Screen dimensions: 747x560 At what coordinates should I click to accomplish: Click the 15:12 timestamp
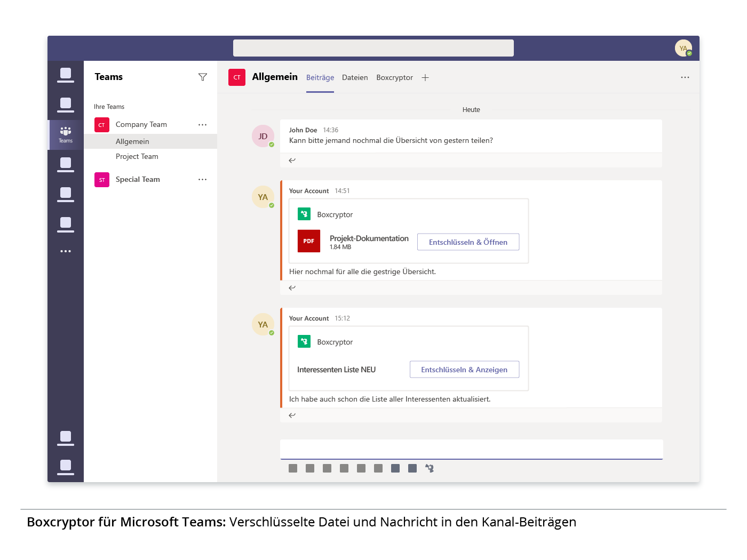pyautogui.click(x=342, y=318)
